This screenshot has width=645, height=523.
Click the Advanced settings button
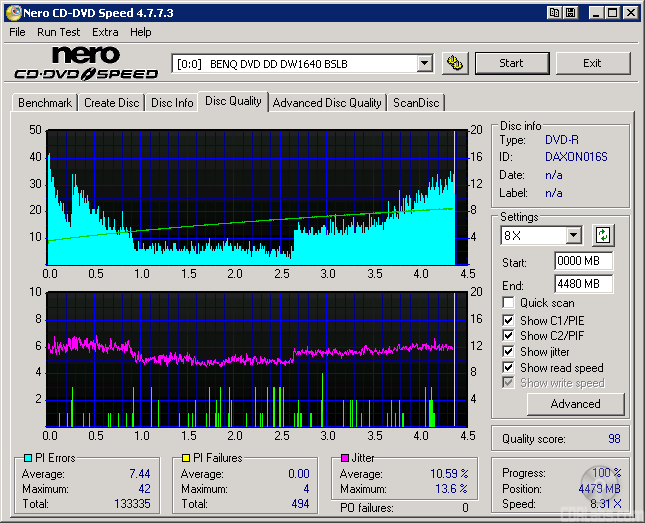(575, 404)
